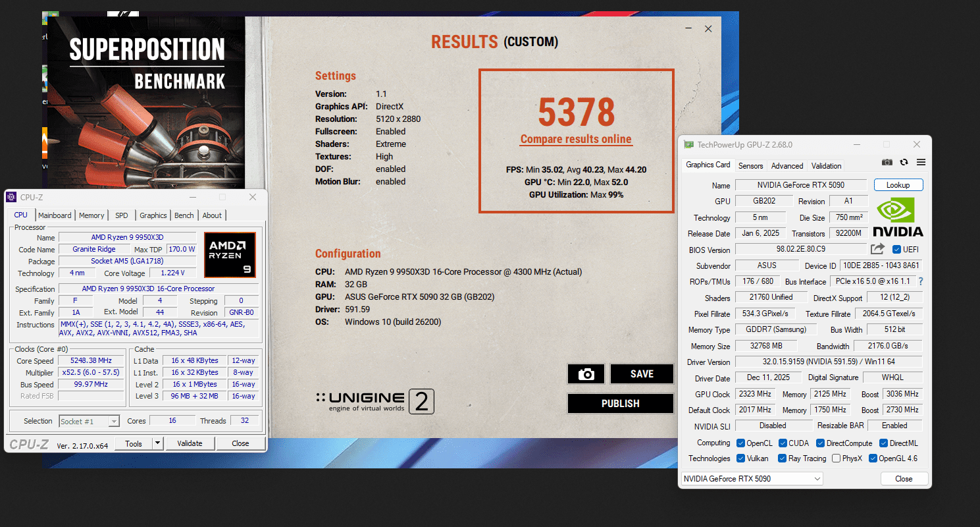The image size is (980, 527).
Task: Close the Superposition results window
Action: pyautogui.click(x=708, y=29)
